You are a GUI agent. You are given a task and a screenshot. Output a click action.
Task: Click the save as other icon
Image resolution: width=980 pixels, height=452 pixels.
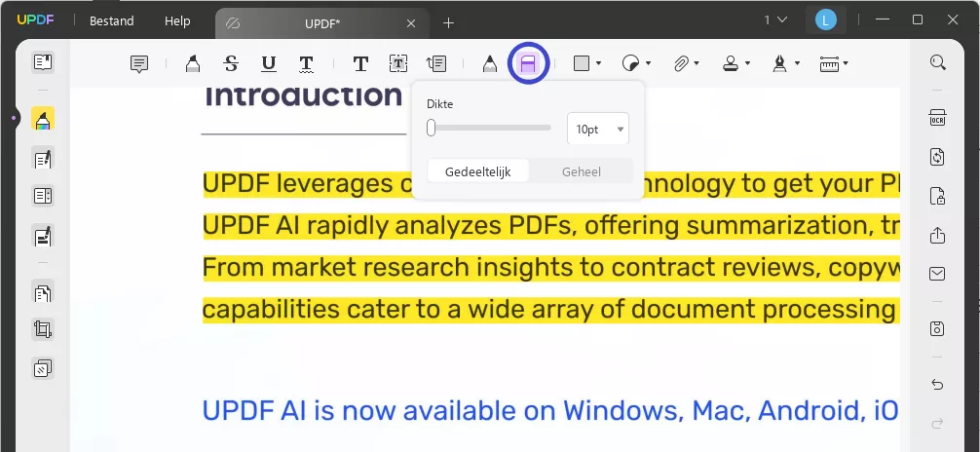937,328
